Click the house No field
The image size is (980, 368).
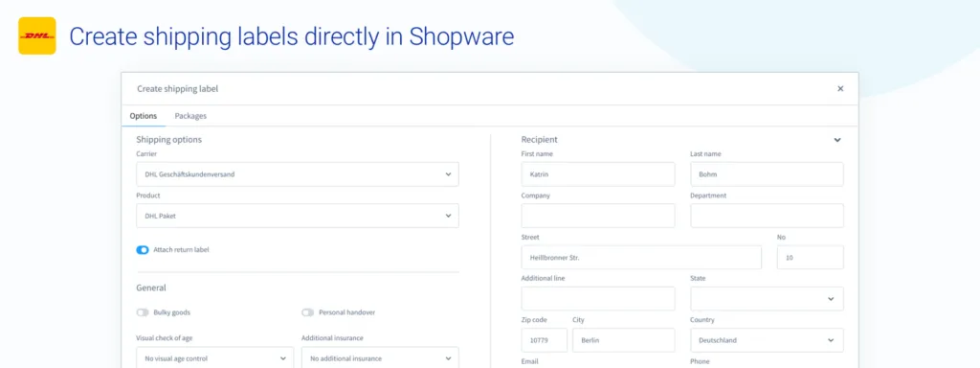pyautogui.click(x=811, y=257)
